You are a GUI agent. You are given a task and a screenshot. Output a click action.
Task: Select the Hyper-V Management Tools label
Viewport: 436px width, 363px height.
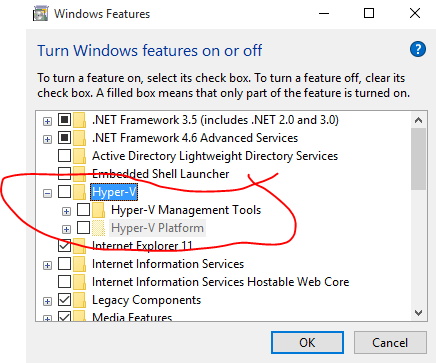186,210
